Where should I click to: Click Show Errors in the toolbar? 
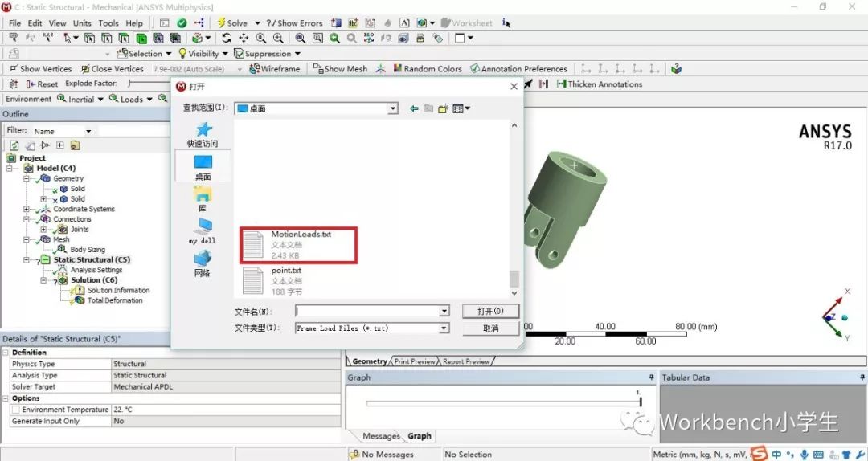[x=294, y=22]
